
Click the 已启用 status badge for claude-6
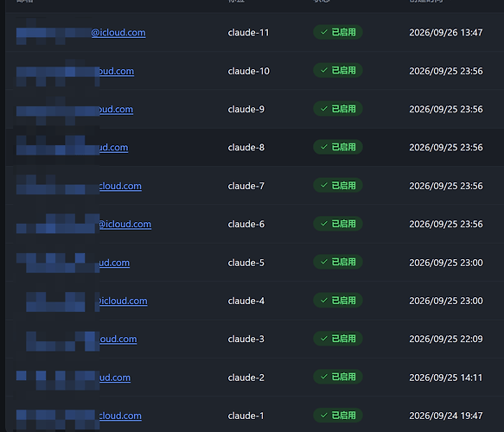(338, 224)
